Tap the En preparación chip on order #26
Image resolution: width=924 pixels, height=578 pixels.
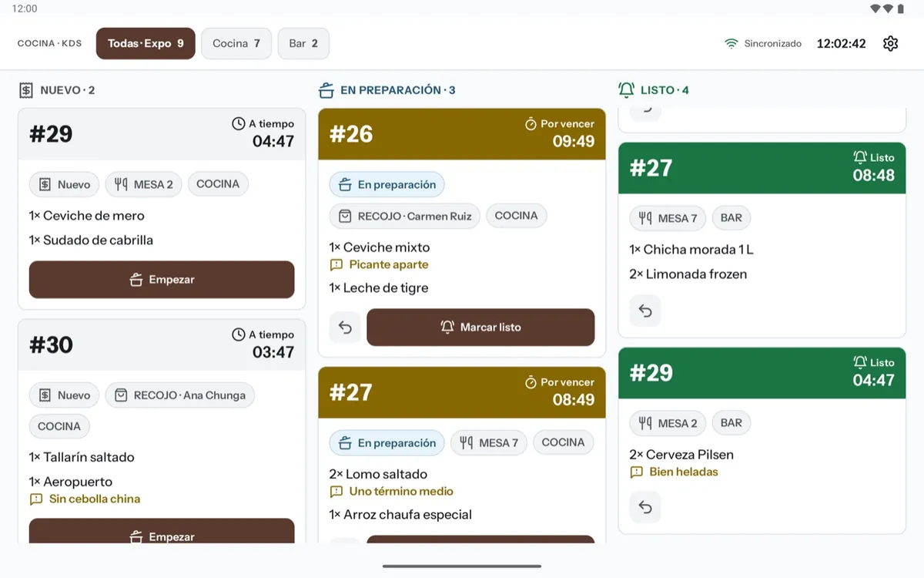pyautogui.click(x=387, y=185)
